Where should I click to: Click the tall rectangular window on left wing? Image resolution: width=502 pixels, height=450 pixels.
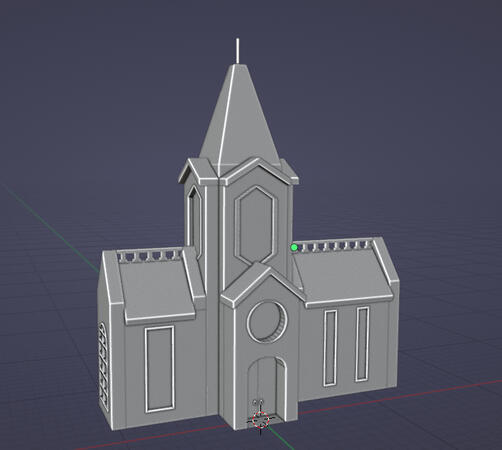pyautogui.click(x=159, y=369)
